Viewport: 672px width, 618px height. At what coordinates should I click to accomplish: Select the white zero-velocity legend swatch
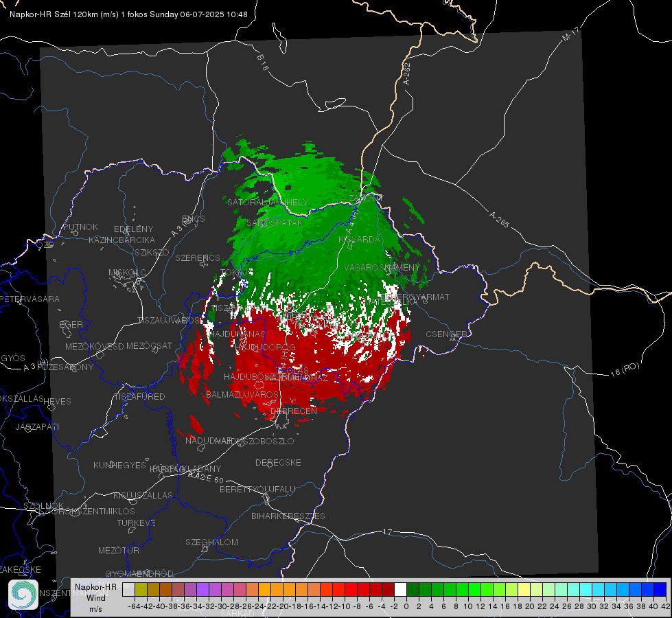tap(400, 589)
